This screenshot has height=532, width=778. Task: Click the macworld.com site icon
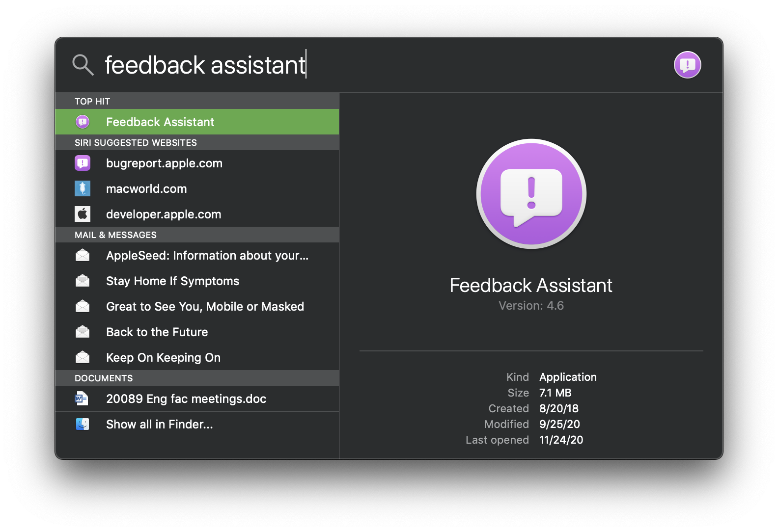coord(83,188)
